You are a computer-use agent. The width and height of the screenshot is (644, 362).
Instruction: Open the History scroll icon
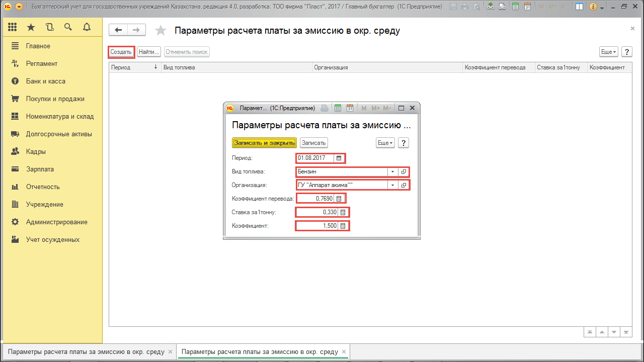pyautogui.click(x=49, y=27)
